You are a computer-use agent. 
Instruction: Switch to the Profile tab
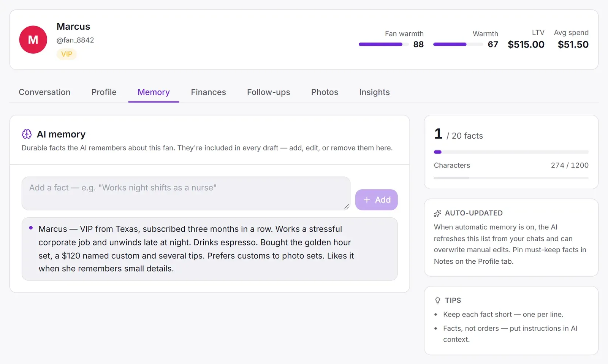click(104, 92)
